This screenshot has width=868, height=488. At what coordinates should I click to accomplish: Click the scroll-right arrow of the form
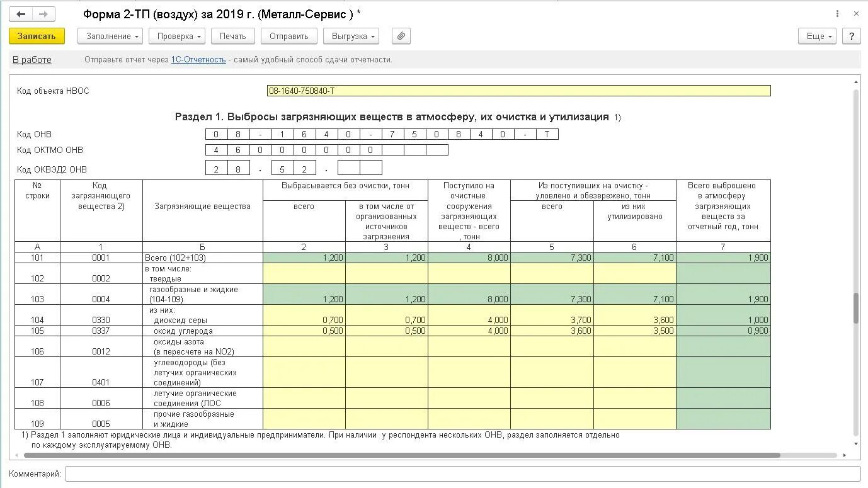pyautogui.click(x=846, y=455)
